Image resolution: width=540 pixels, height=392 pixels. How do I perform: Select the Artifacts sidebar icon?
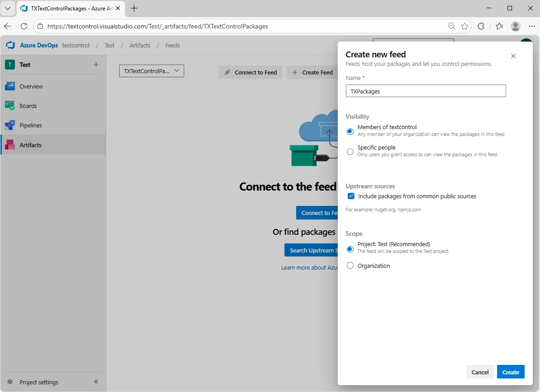tap(9, 145)
